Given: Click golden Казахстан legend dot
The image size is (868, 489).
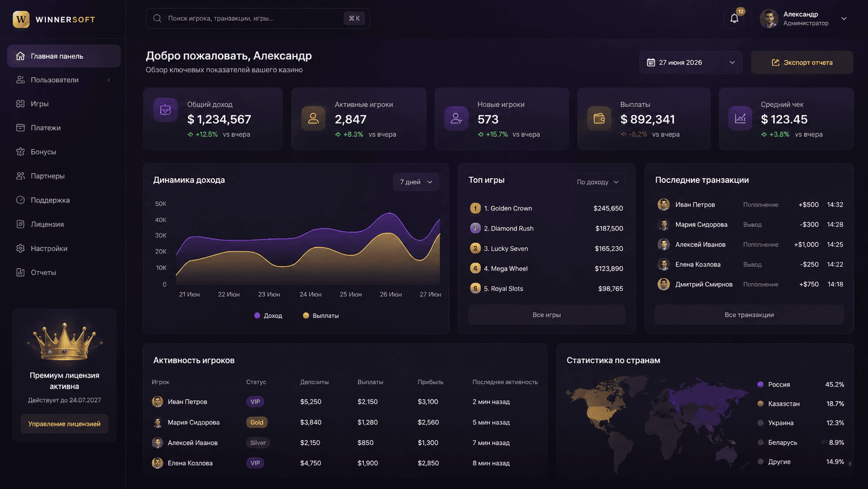Looking at the screenshot, I should (x=761, y=404).
